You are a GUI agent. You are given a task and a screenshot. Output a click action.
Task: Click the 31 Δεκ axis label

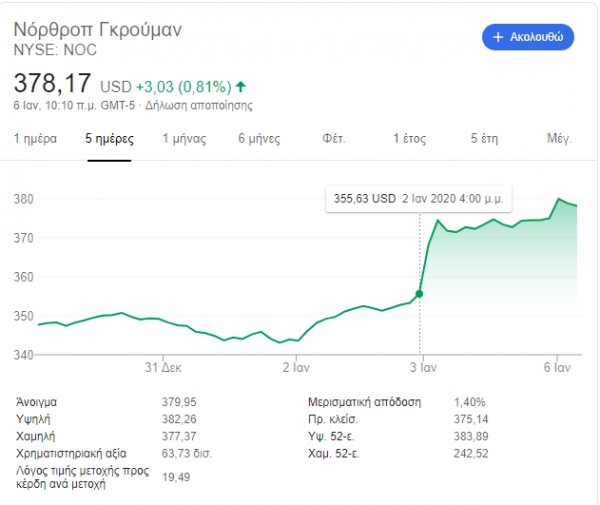click(x=163, y=368)
